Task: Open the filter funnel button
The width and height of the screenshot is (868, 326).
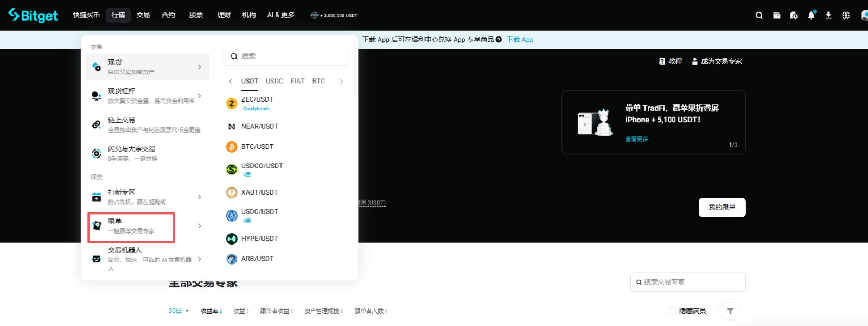Action: (730, 311)
